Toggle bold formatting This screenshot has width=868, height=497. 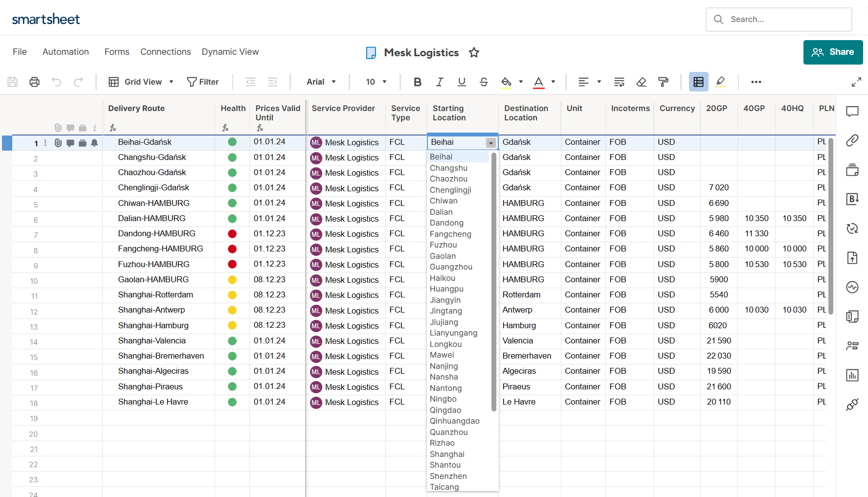(x=417, y=82)
